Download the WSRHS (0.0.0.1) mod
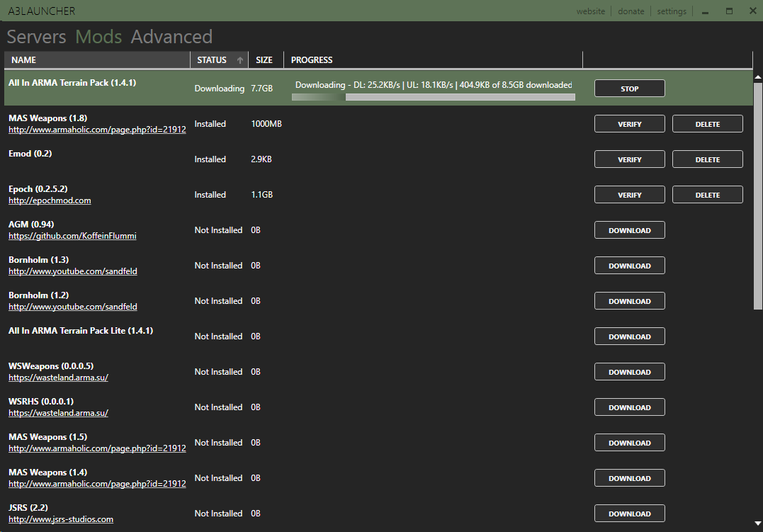The width and height of the screenshot is (763, 532). tap(630, 407)
